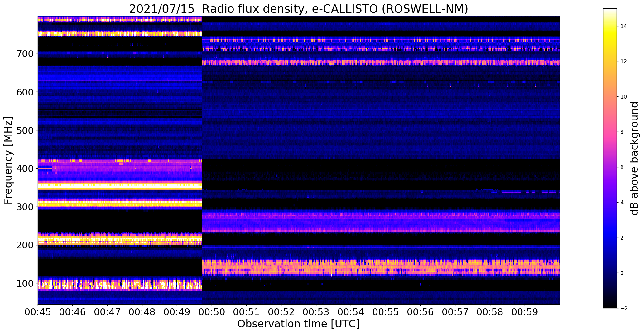Viewport: 644px width, 333px height.
Task: Click the 00:45 time tick label
Action: tap(38, 312)
